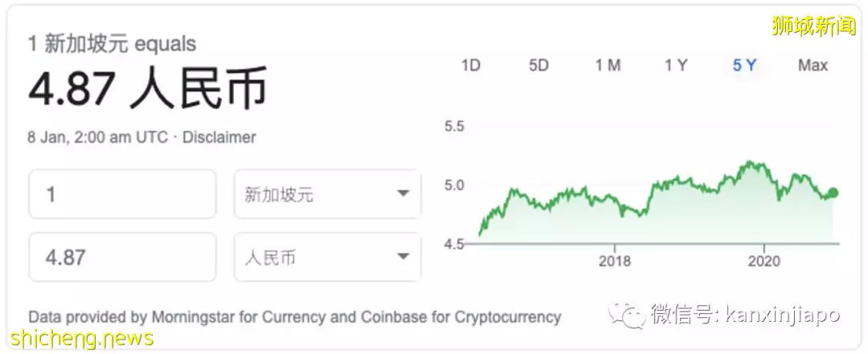868x354 pixels.
Task: Click the 2018 axis label
Action: (614, 261)
